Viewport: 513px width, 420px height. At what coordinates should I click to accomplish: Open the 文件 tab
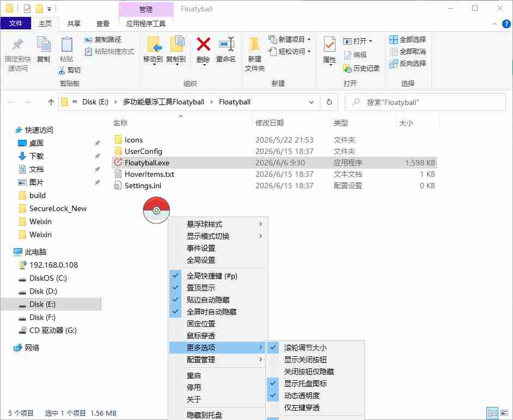(x=16, y=23)
